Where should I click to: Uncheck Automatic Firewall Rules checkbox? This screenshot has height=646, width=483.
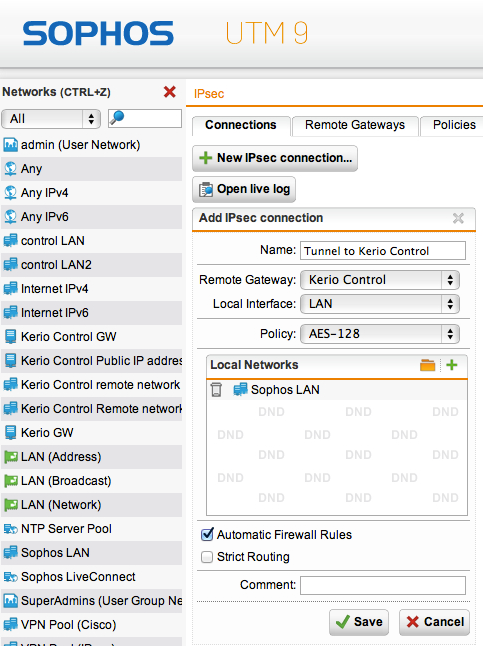[207, 534]
